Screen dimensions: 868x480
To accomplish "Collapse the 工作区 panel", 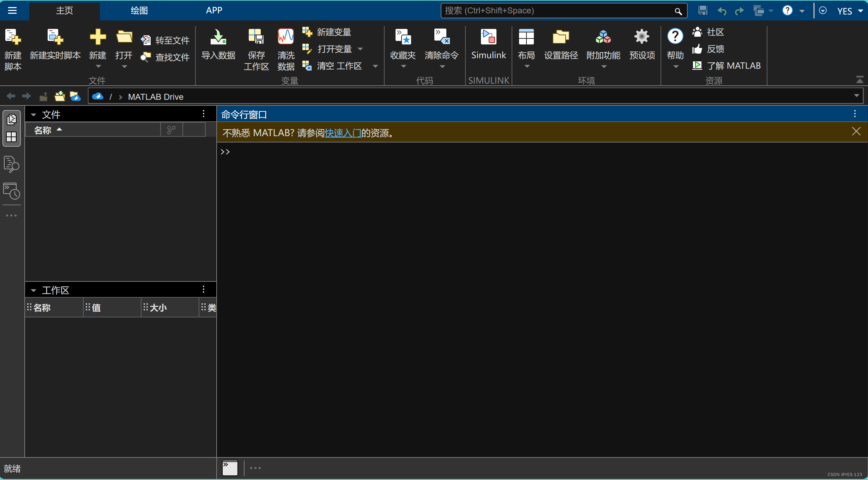I will (x=34, y=290).
